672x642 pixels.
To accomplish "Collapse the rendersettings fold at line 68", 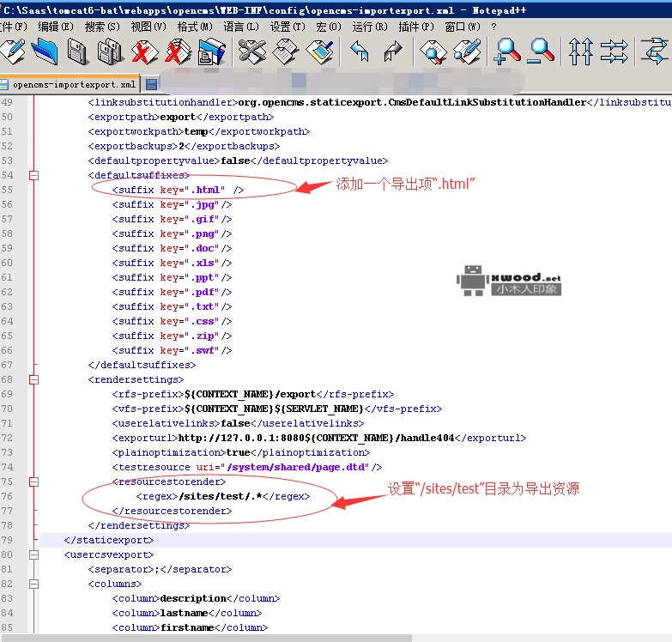I will (33, 379).
